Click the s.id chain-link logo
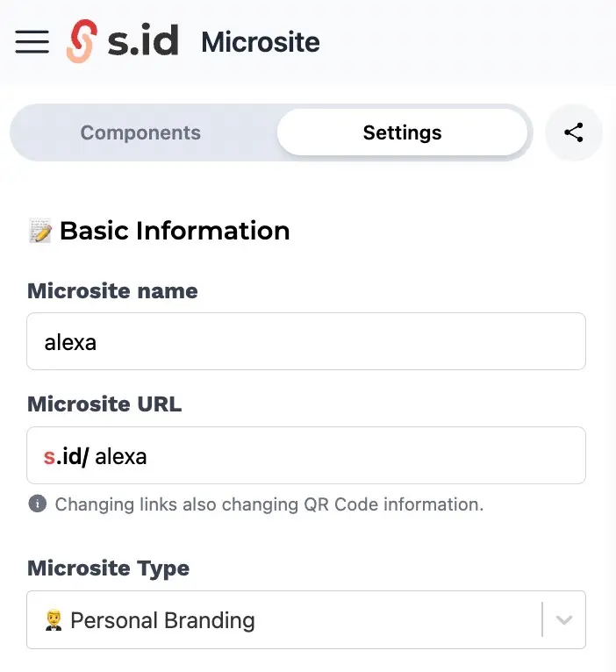The width and height of the screenshot is (616, 672). click(x=82, y=41)
